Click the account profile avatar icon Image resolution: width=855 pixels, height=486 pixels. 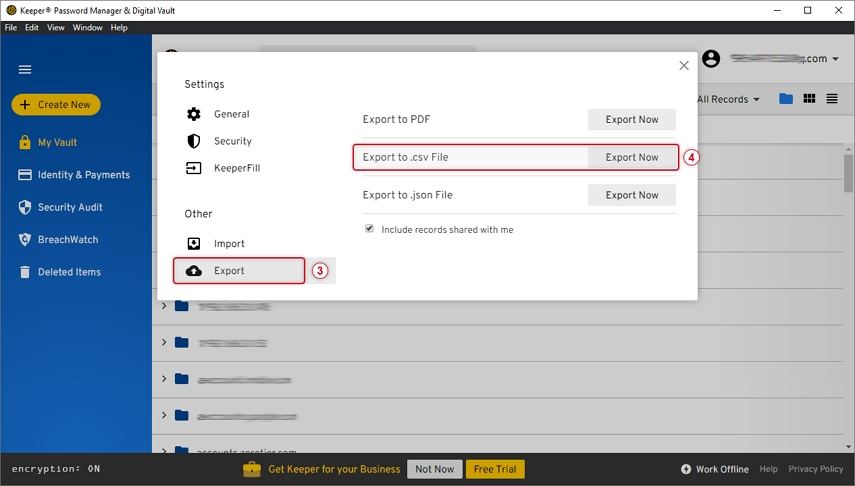[x=711, y=58]
